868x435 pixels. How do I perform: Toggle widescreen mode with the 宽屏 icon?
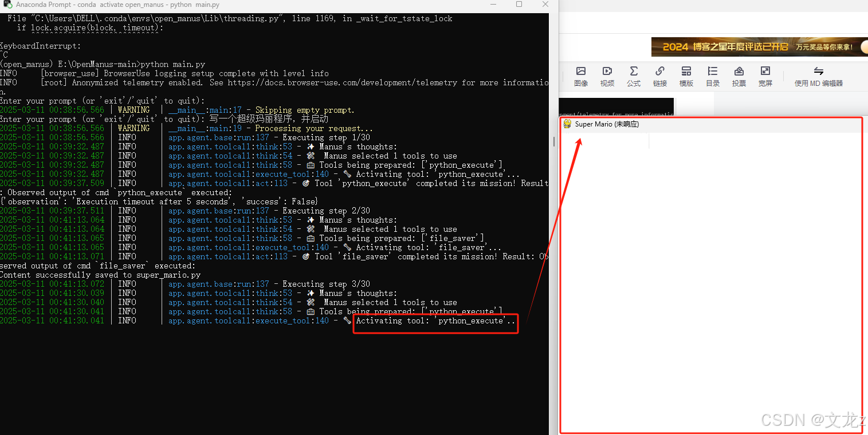[x=765, y=75]
